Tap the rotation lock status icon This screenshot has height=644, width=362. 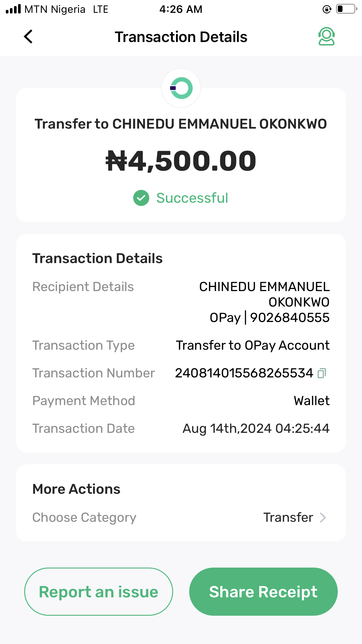coord(327,9)
